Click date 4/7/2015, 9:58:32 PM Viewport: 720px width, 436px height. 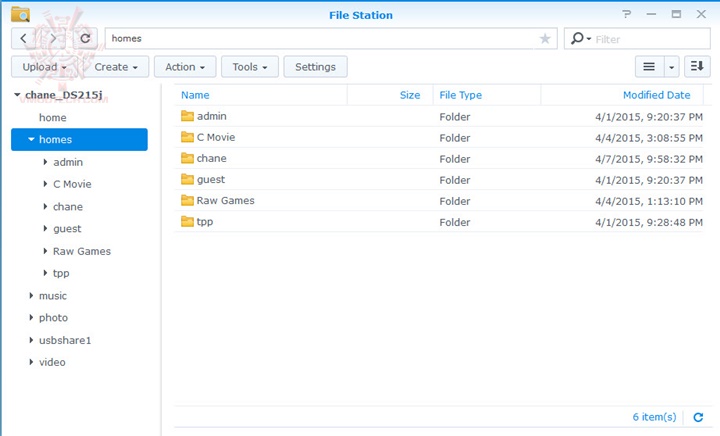point(649,159)
